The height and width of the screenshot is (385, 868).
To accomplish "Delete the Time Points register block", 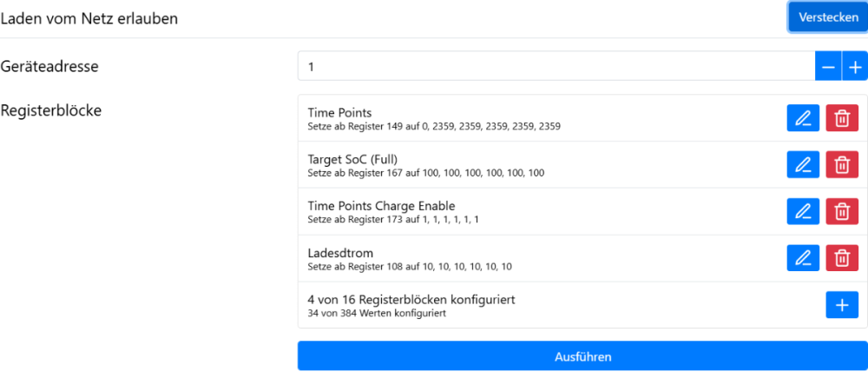I will 841,118.
